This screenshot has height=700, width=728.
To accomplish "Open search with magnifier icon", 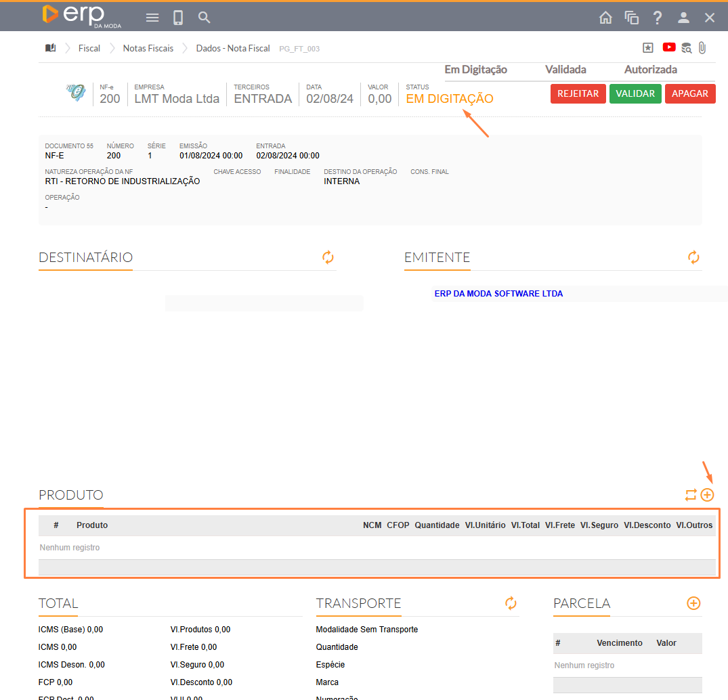I will [x=204, y=18].
